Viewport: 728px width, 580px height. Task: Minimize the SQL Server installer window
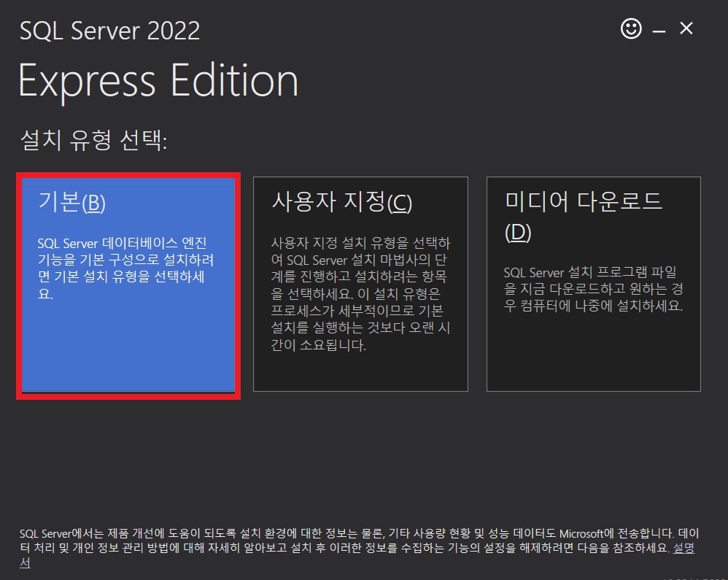coord(659,28)
